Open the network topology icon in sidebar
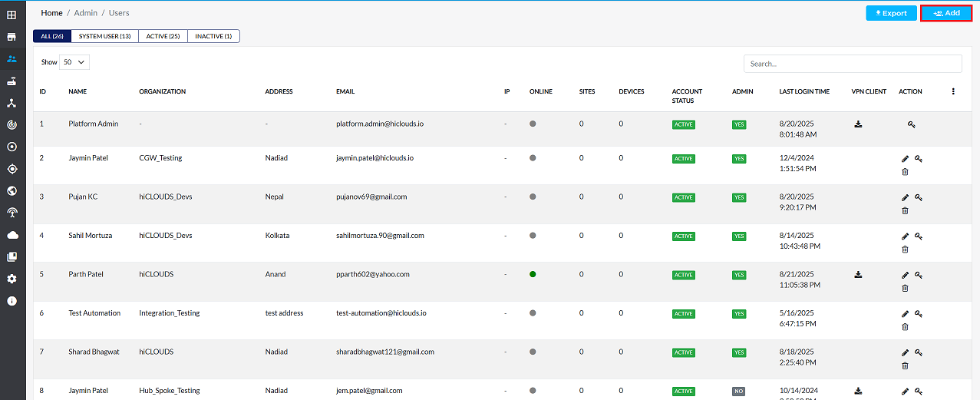This screenshot has width=980, height=400. coord(12,103)
